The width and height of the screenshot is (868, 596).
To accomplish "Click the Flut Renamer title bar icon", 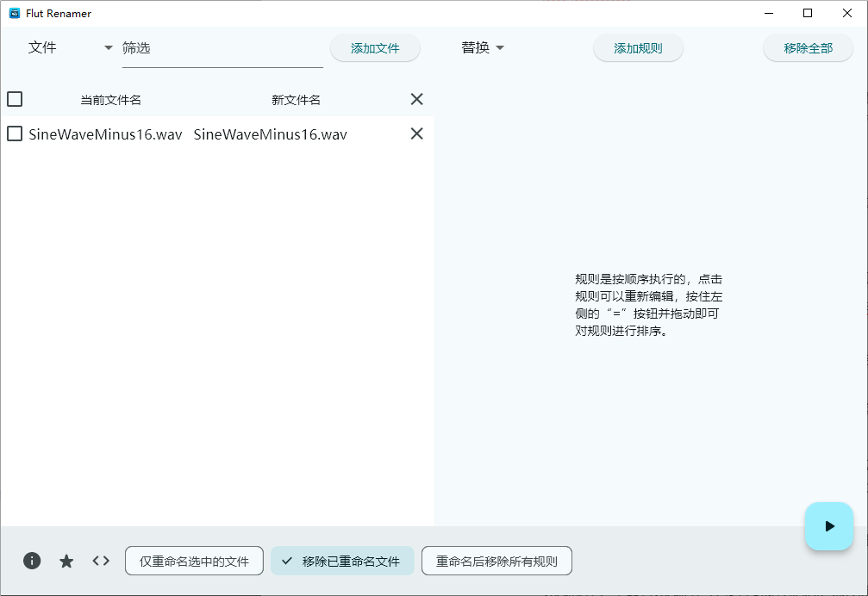I will pyautogui.click(x=12, y=13).
